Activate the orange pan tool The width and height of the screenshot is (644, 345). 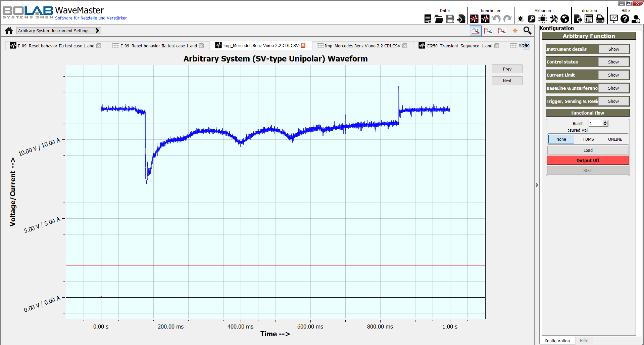[x=515, y=31]
